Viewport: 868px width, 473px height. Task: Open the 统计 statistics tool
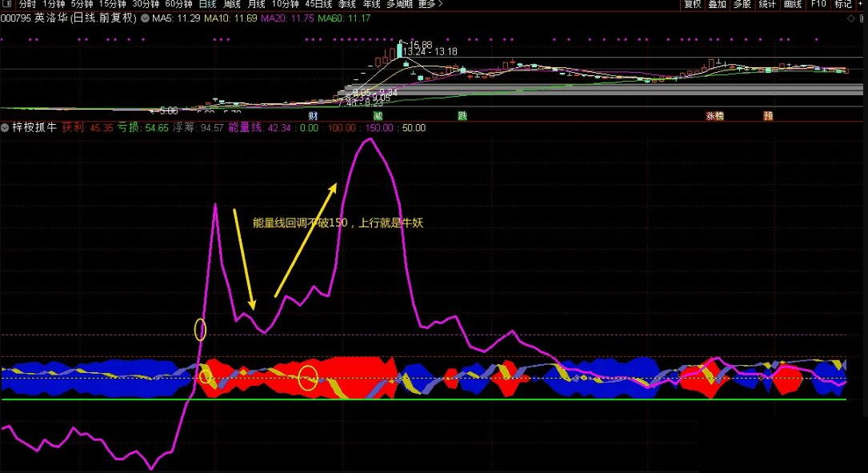766,5
